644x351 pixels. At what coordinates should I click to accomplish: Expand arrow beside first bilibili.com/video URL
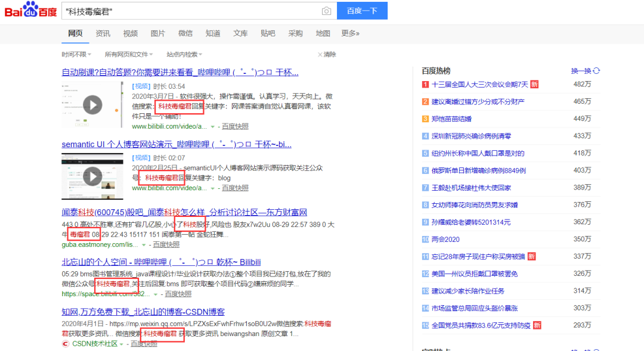[x=212, y=126]
